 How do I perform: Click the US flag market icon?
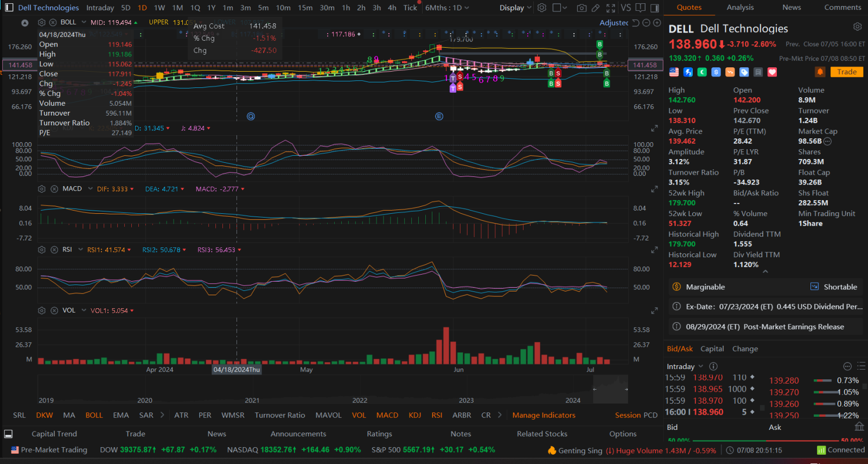(674, 72)
